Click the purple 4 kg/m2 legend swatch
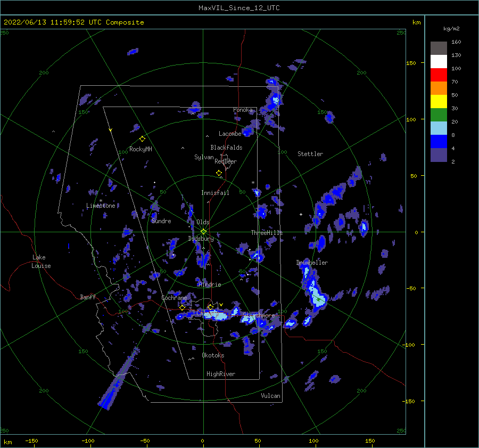Viewport: 479px width, 448px height. (x=439, y=154)
